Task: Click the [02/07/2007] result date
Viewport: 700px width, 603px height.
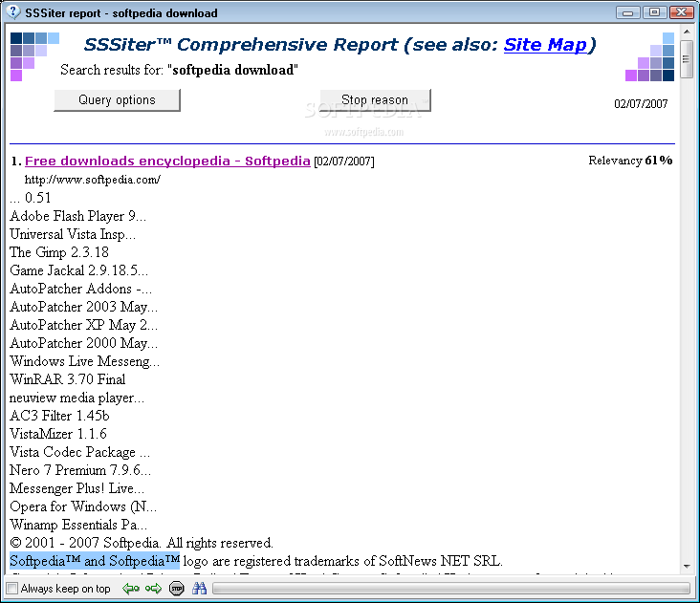Action: (343, 161)
